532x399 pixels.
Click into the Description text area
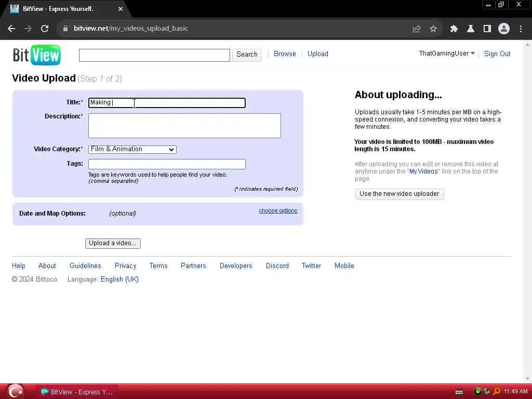[184, 126]
